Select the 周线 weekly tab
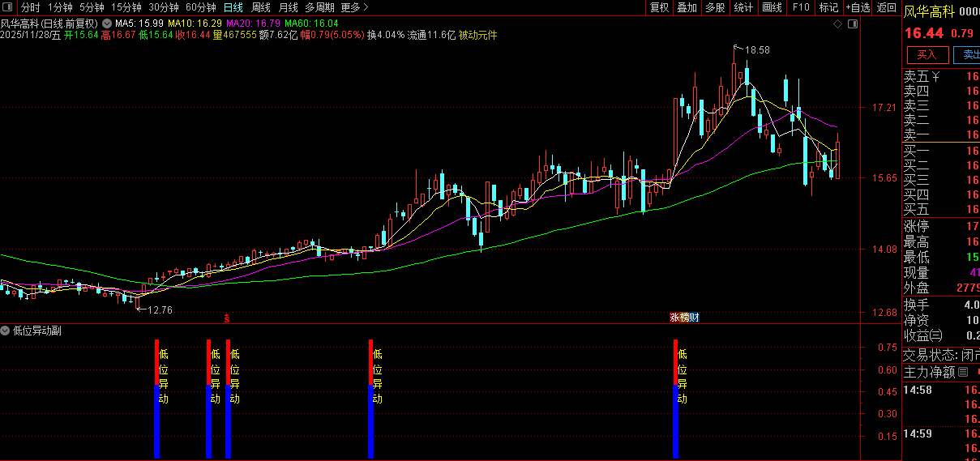Screen dimensions: 980x461 (261, 7)
